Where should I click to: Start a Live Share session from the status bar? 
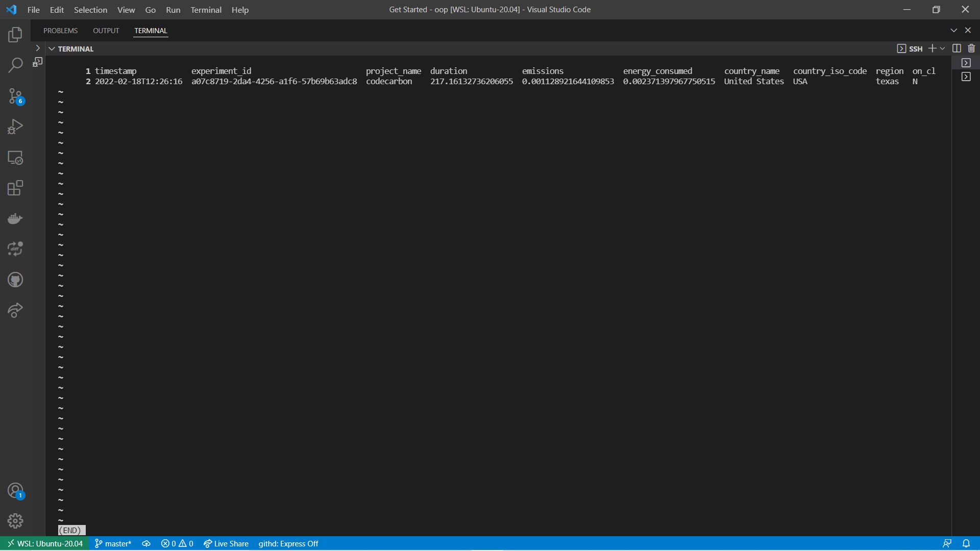(226, 543)
